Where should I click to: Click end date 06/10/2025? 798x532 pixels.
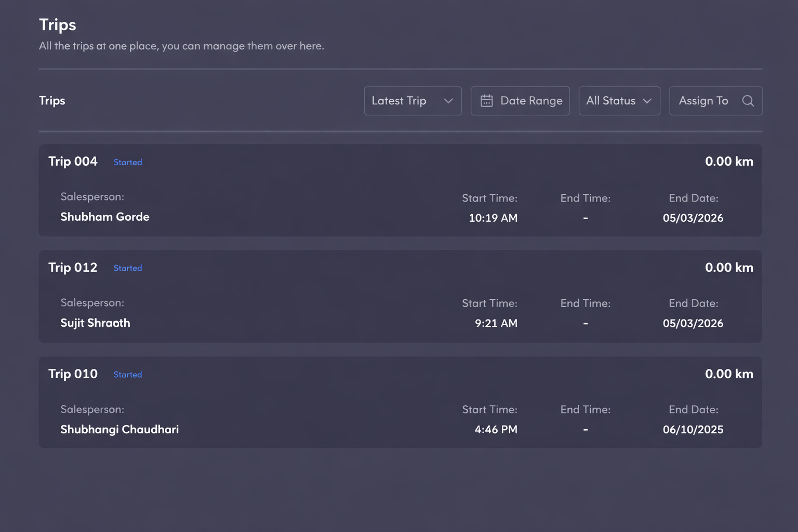tap(693, 430)
